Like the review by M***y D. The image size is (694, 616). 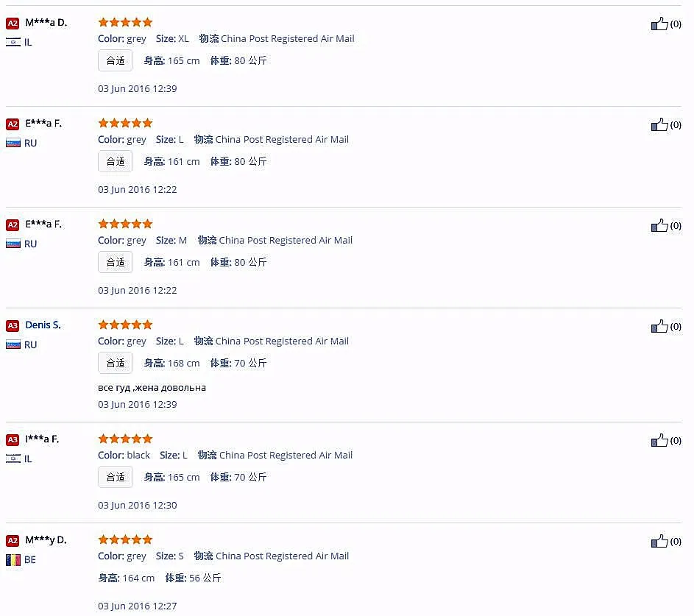(x=659, y=542)
